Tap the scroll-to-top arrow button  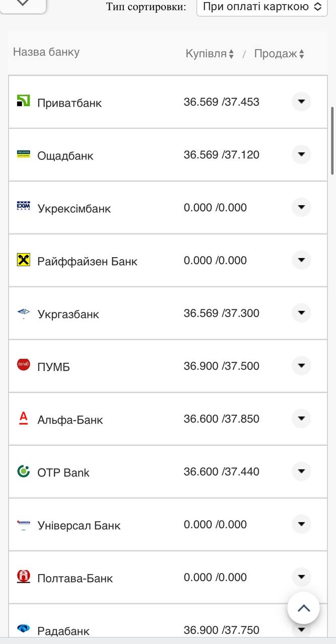(x=303, y=608)
